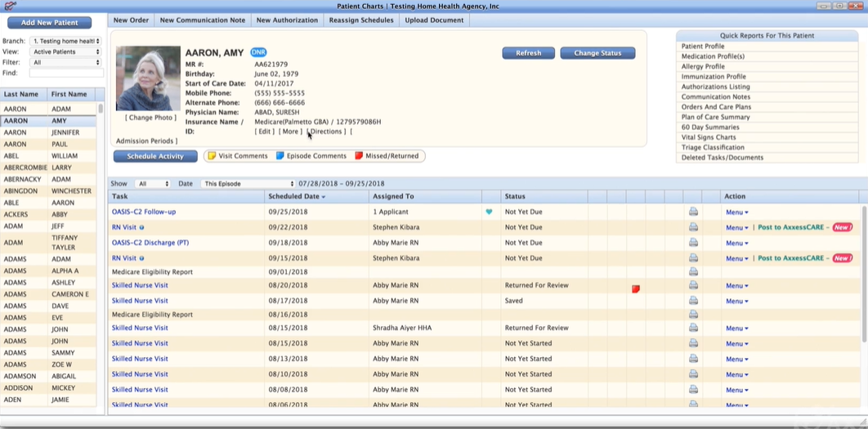This screenshot has height=429, width=868.
Task: Click the blue Episode Comments note icon
Action: [x=280, y=156]
